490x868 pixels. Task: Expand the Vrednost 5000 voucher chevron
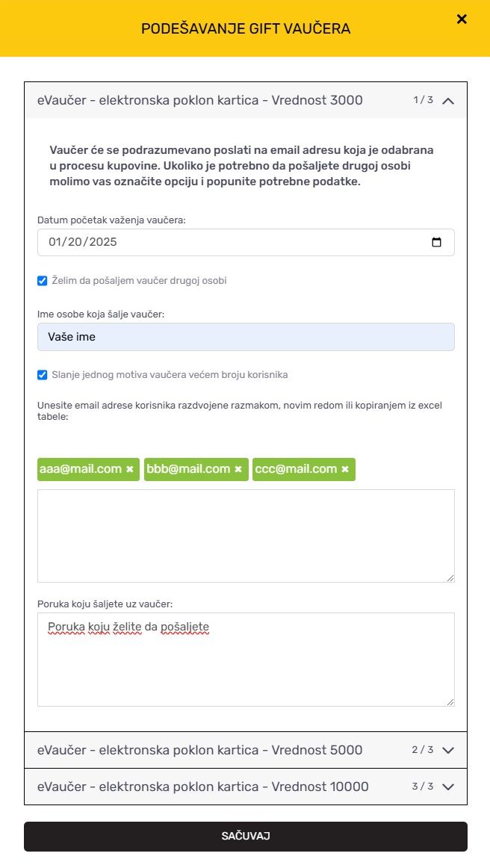tap(448, 750)
